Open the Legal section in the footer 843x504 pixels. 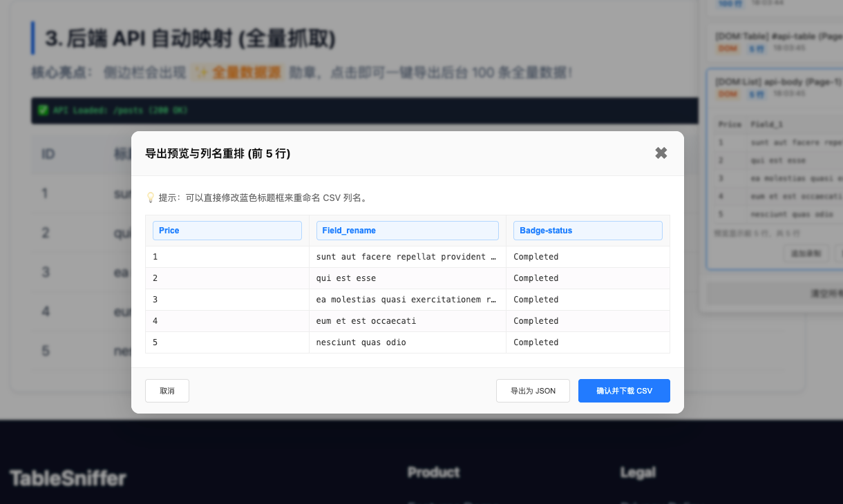pyautogui.click(x=638, y=472)
